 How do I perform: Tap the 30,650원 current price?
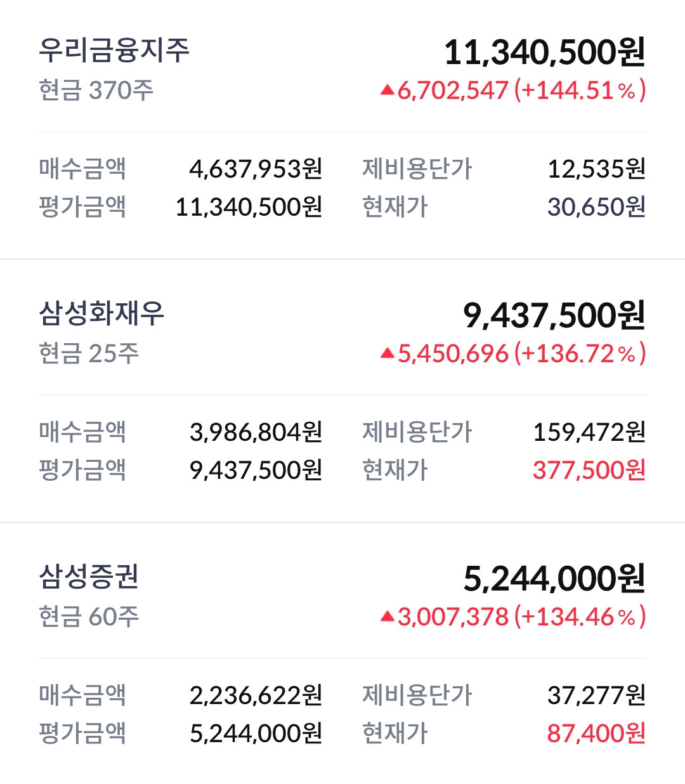(596, 207)
